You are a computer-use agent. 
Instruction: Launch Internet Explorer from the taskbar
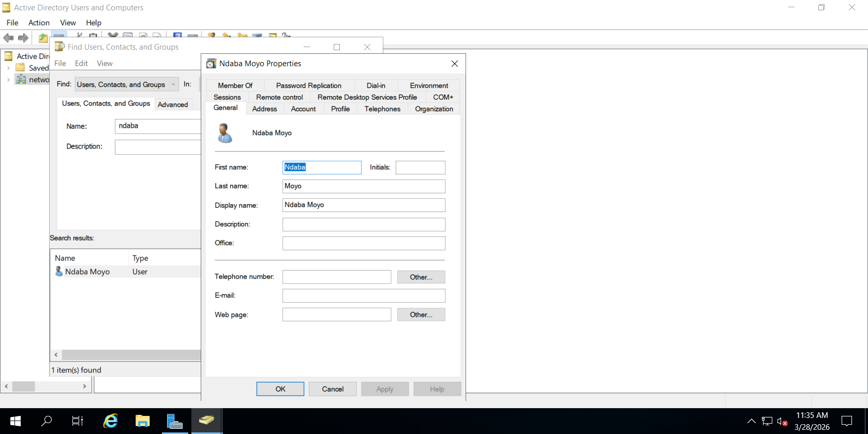pyautogui.click(x=111, y=421)
